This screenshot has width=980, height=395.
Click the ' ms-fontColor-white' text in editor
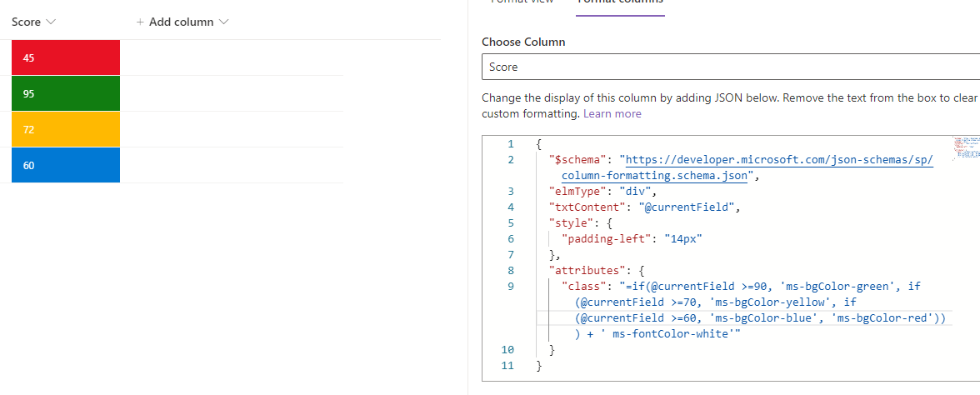[x=667, y=333]
